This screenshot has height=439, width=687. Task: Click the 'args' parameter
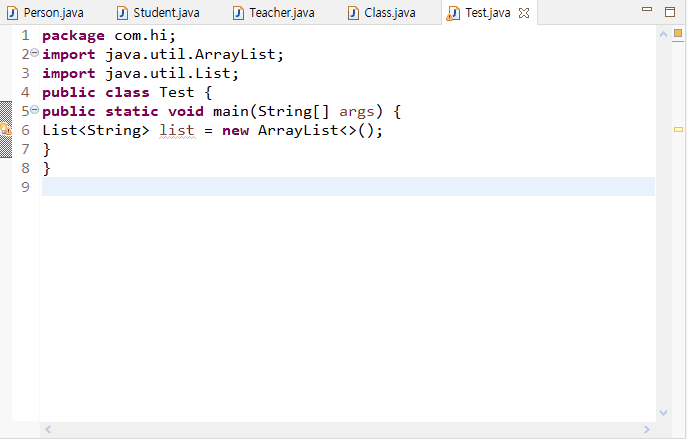pos(357,112)
